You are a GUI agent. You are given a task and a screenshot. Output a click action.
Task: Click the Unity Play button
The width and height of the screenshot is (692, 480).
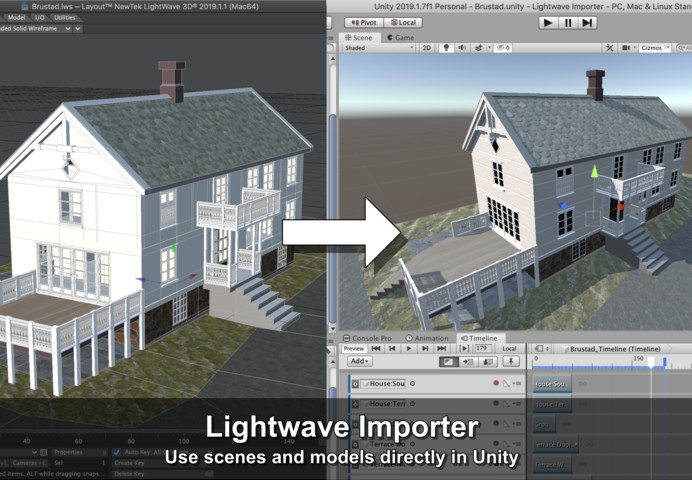point(548,23)
